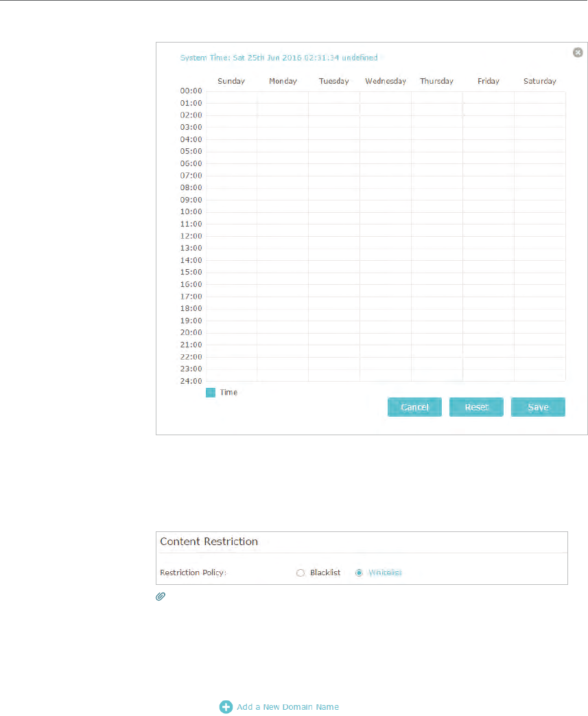The image size is (588, 716).
Task: Click the 06:00 row label
Action: [191, 163]
